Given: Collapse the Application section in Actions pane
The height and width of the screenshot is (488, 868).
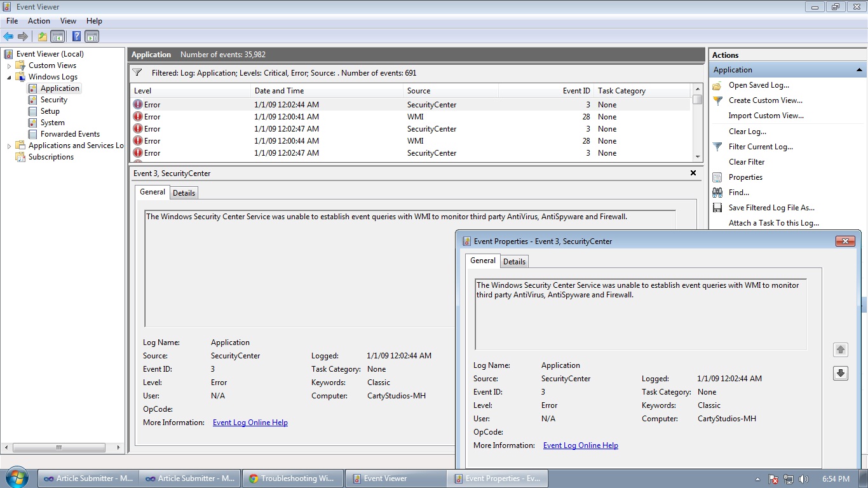Looking at the screenshot, I should click(859, 70).
